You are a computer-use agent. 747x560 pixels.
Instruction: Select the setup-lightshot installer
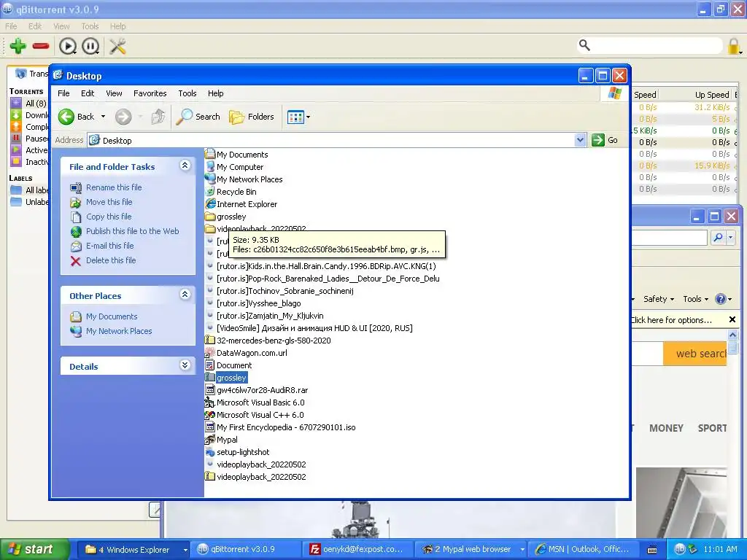pyautogui.click(x=238, y=452)
